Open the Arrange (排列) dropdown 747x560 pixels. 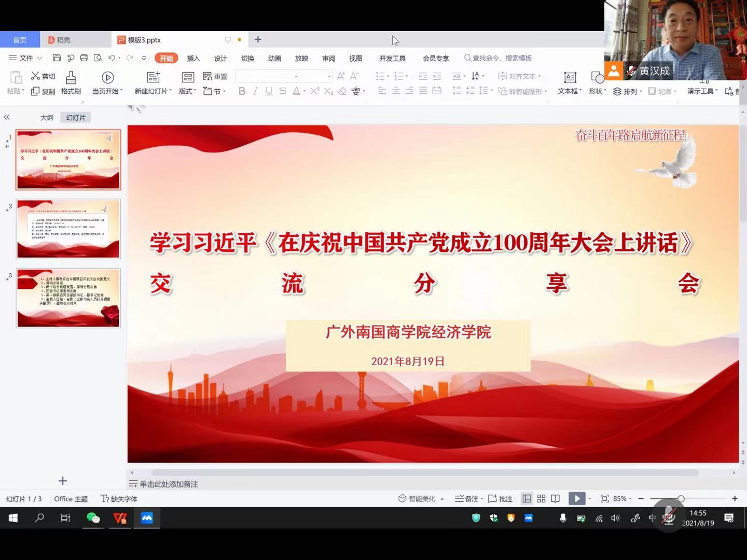(x=628, y=91)
